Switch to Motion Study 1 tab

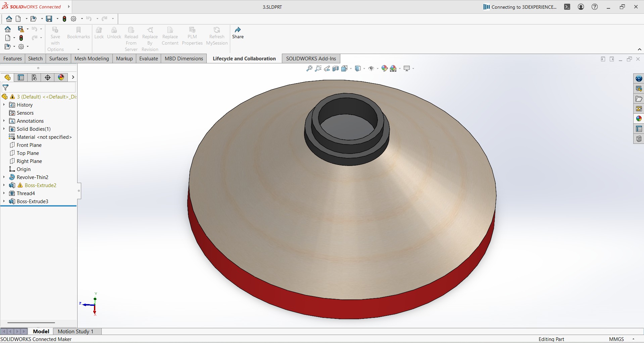76,331
